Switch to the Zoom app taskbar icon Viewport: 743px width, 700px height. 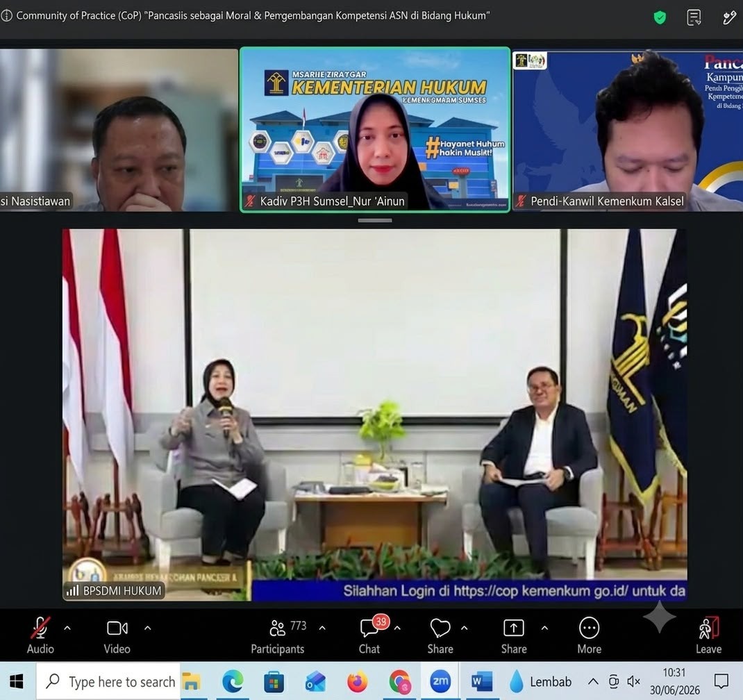click(440, 681)
